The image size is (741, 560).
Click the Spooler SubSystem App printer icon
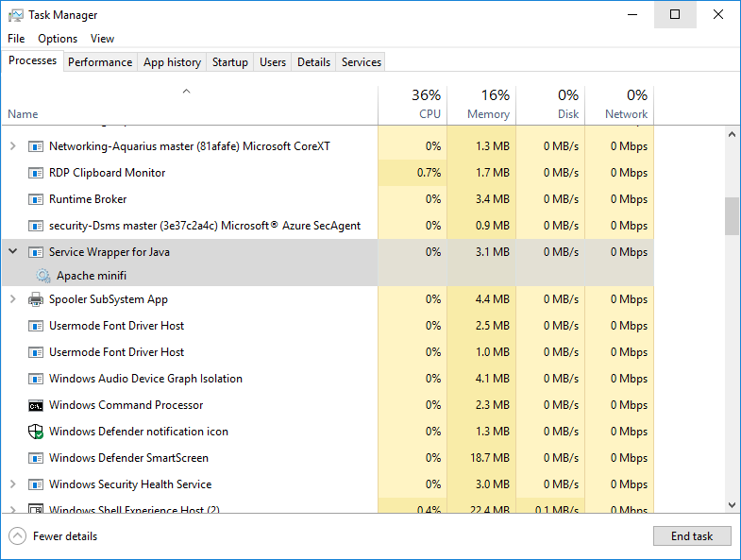[x=36, y=299]
